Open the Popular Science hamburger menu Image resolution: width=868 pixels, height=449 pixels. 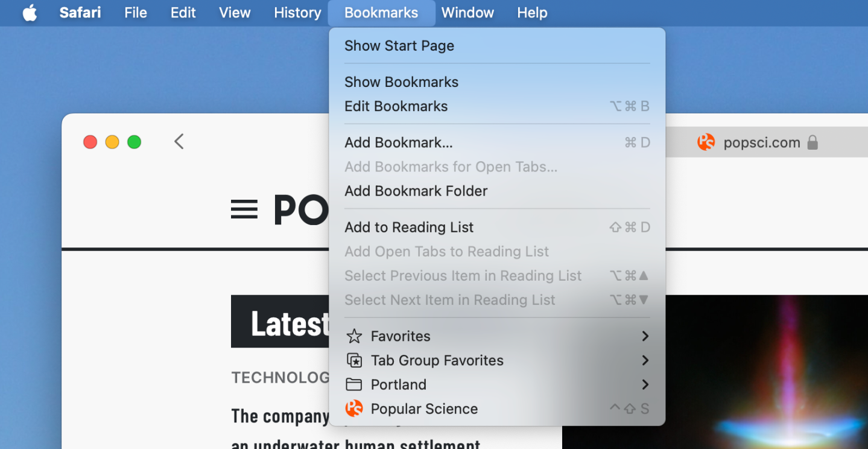click(x=244, y=209)
